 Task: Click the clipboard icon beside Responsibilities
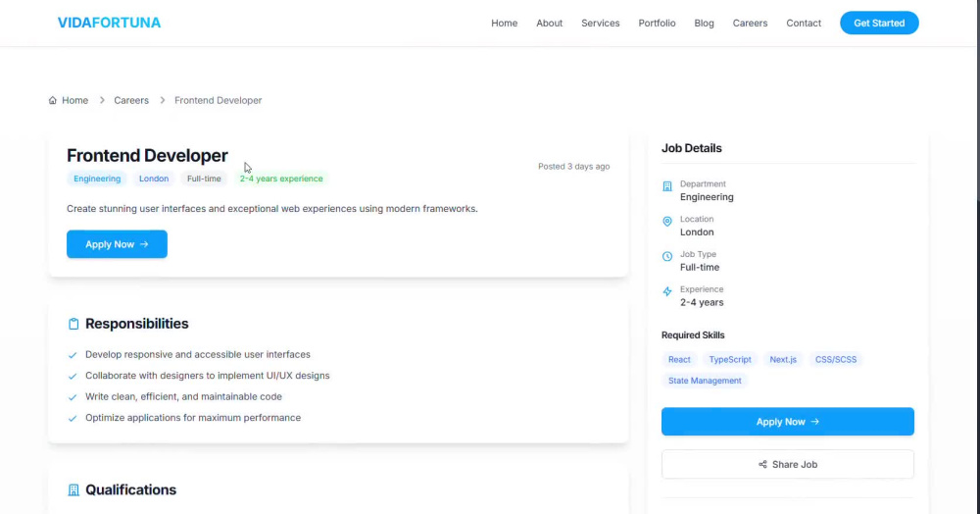[73, 324]
